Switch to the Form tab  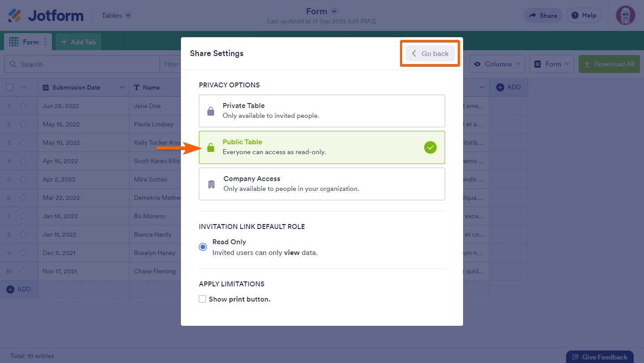point(28,42)
